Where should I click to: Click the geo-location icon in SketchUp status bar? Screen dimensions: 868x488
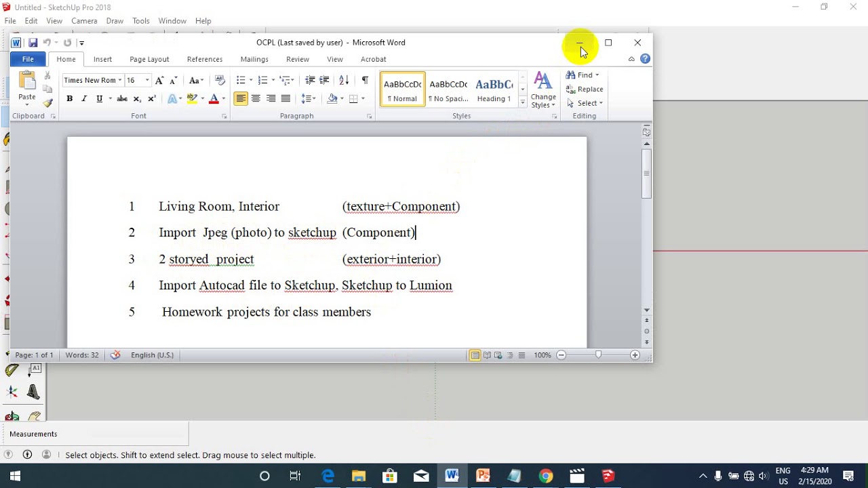pos(7,455)
